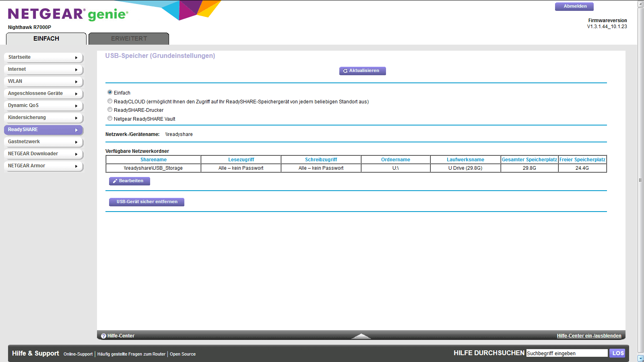Viewport: 644px width, 362px height.
Task: Open the Gastnetzwerk menu item
Action: [x=43, y=142]
